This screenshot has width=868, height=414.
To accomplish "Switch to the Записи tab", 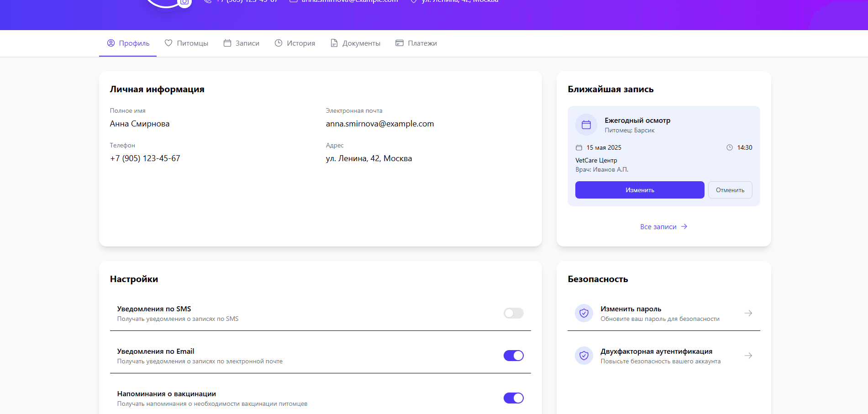I will [x=242, y=43].
